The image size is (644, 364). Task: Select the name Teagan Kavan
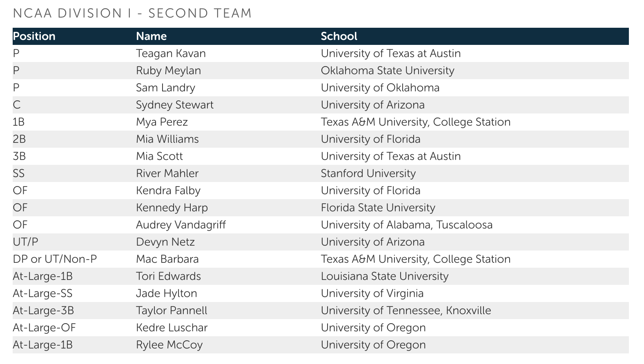[x=171, y=53]
